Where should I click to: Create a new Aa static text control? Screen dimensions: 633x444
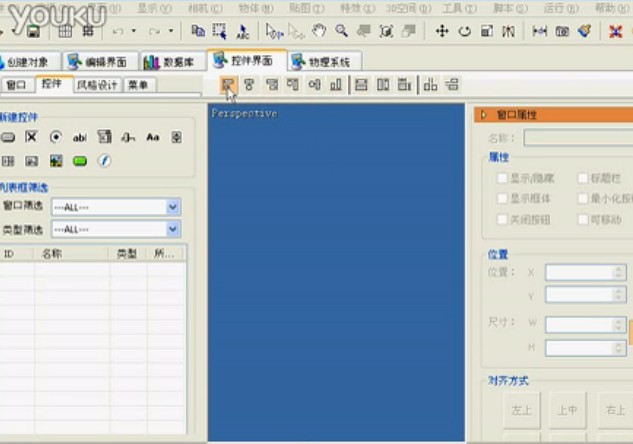[x=153, y=137]
